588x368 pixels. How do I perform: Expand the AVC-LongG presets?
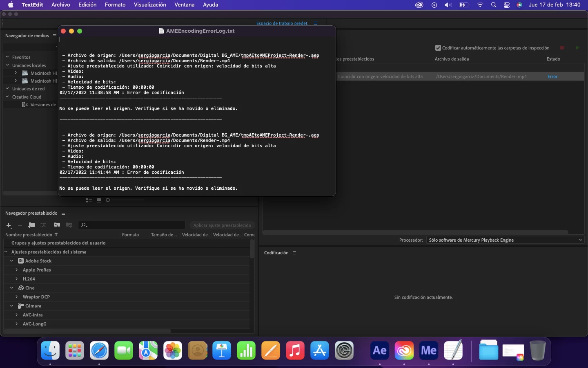17,324
